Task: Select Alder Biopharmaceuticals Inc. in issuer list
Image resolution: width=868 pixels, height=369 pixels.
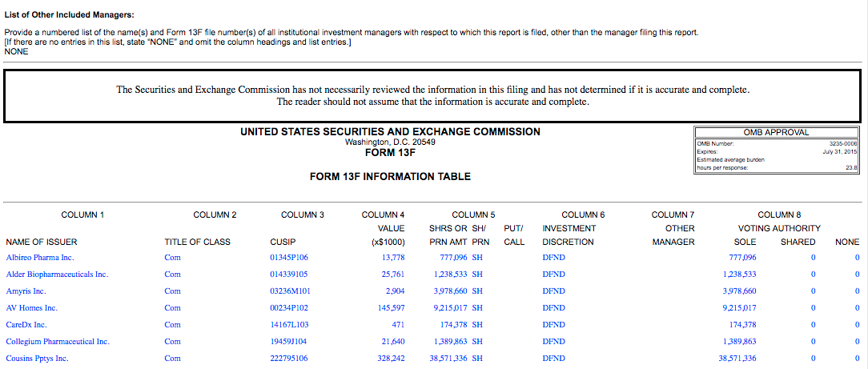Action: coord(56,275)
